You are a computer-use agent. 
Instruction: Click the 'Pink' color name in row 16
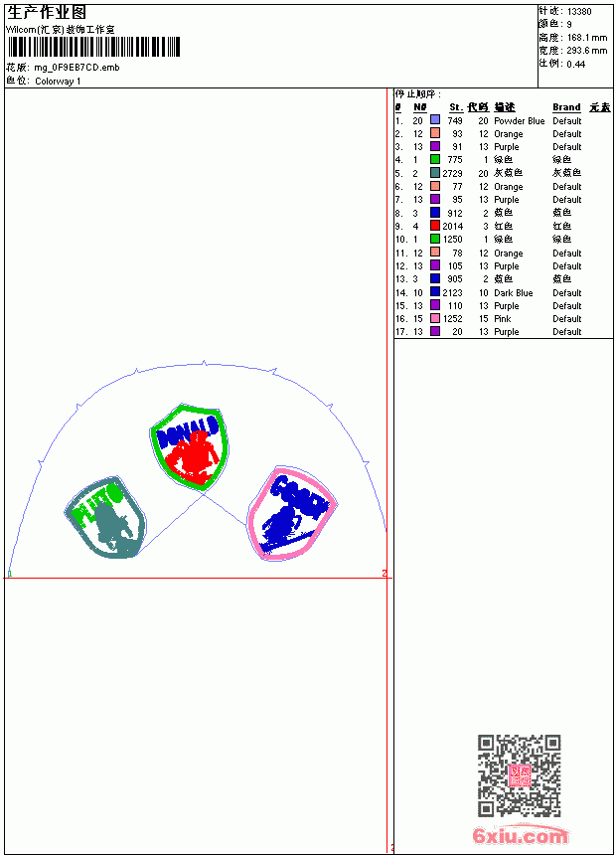tap(502, 319)
